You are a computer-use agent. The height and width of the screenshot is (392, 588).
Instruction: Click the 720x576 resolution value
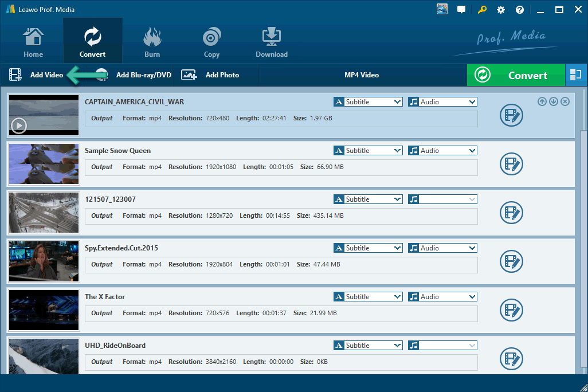(x=218, y=313)
